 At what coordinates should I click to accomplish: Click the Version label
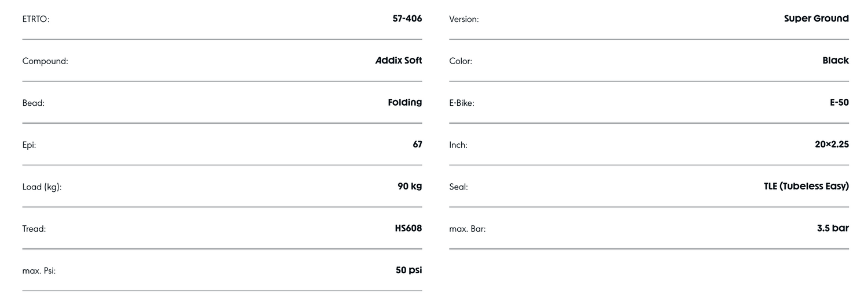click(x=464, y=19)
